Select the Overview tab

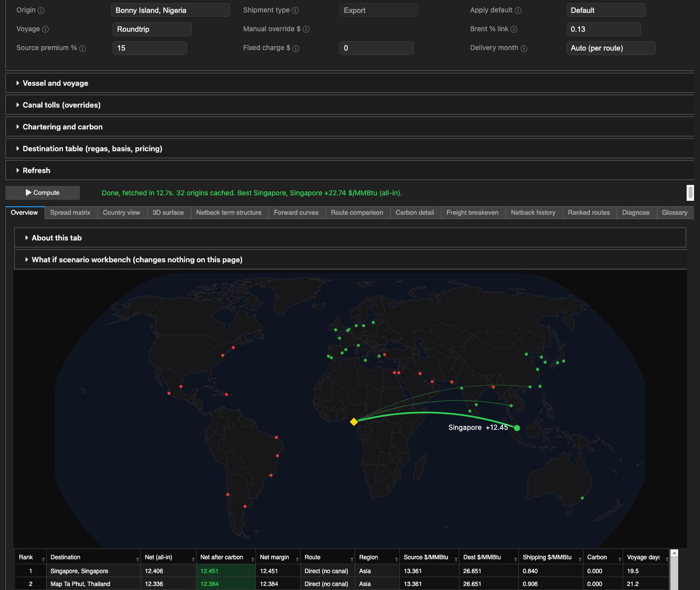click(24, 213)
